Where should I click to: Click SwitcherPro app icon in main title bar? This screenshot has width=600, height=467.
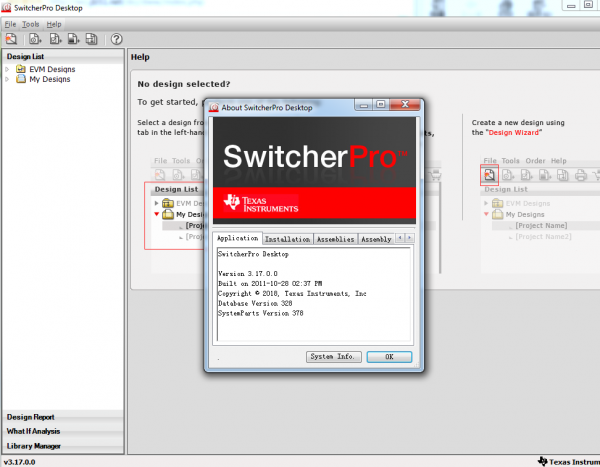point(7,8)
